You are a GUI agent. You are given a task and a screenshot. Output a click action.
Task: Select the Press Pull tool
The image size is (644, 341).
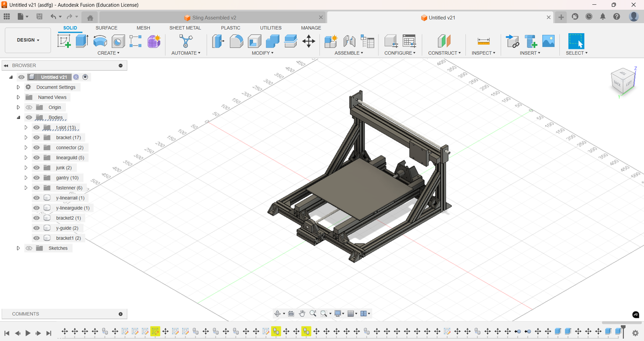(x=218, y=41)
